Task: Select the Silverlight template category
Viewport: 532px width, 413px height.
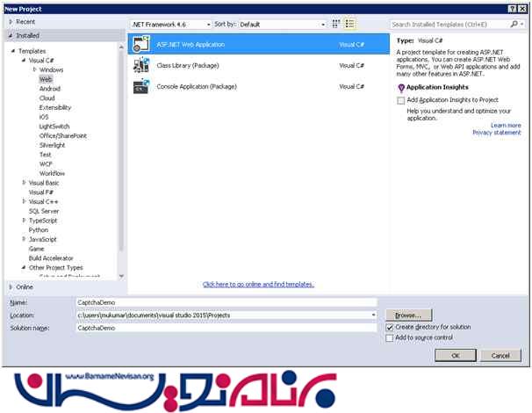Action: coord(52,145)
